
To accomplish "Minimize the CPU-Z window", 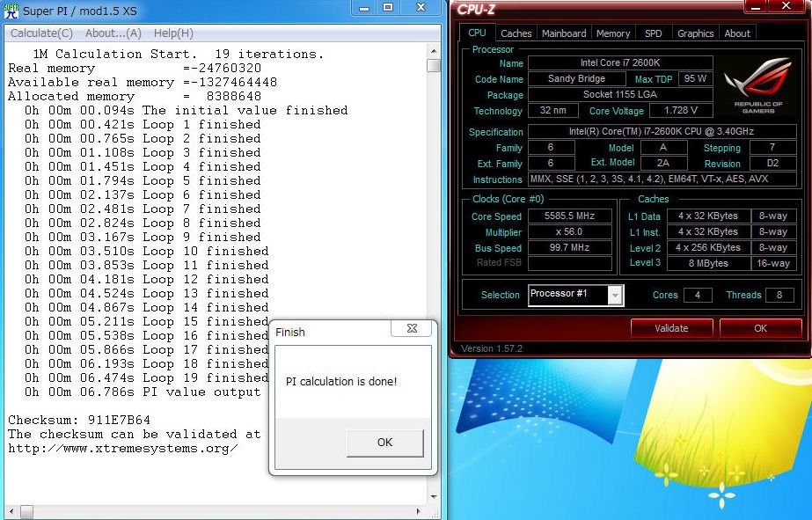I will [x=756, y=7].
